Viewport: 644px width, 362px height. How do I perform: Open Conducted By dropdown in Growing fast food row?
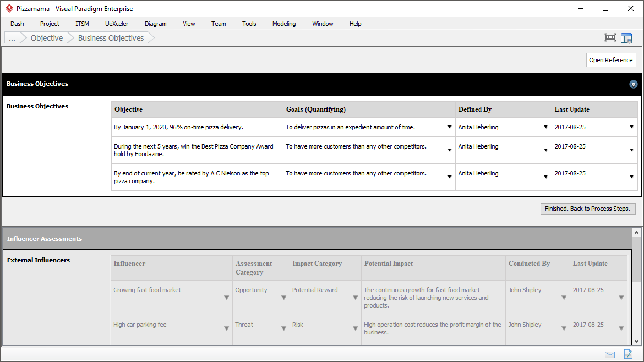point(564,298)
